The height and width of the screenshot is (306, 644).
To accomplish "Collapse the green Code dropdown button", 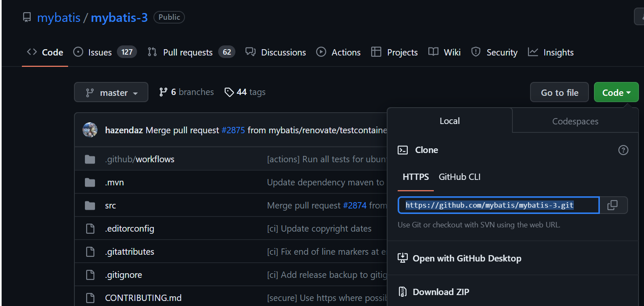I will (616, 92).
